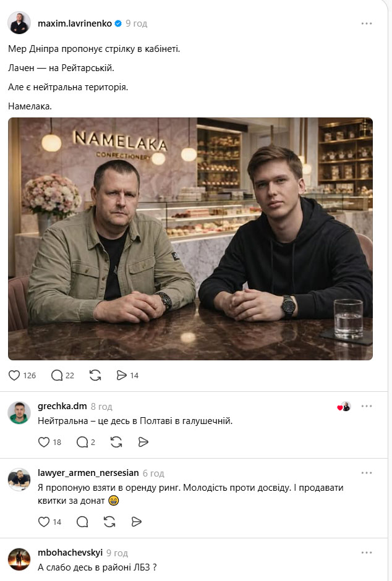Screen dimensions: 392x581
Task: Visit the grechka.dm profile
Action: pos(62,406)
